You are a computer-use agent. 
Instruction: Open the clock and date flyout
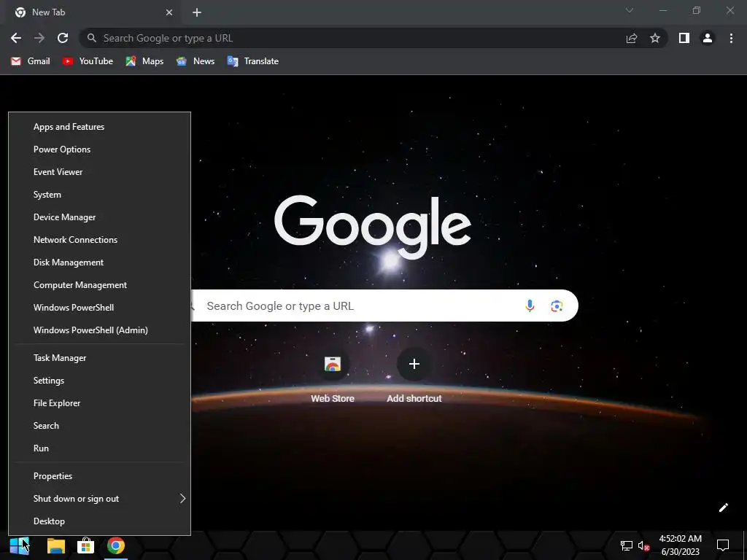point(681,545)
